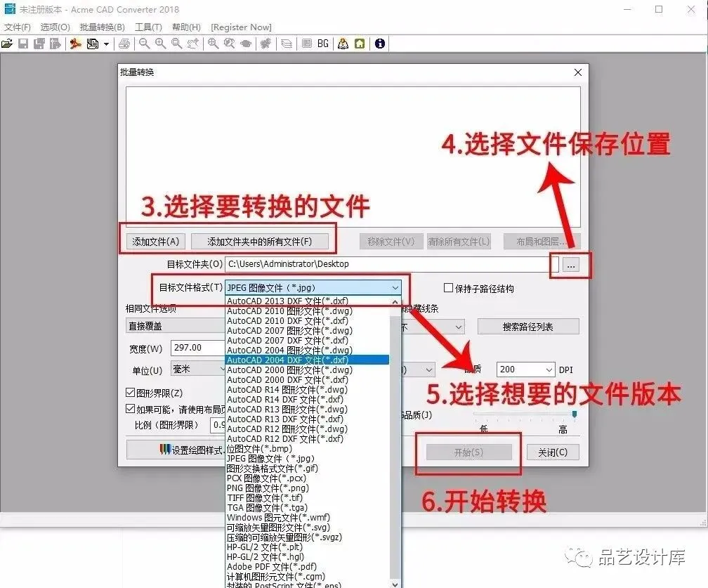The width and height of the screenshot is (708, 588).
Task: Select Adobe PDF 文件(*.pdf) format
Action: (x=307, y=566)
